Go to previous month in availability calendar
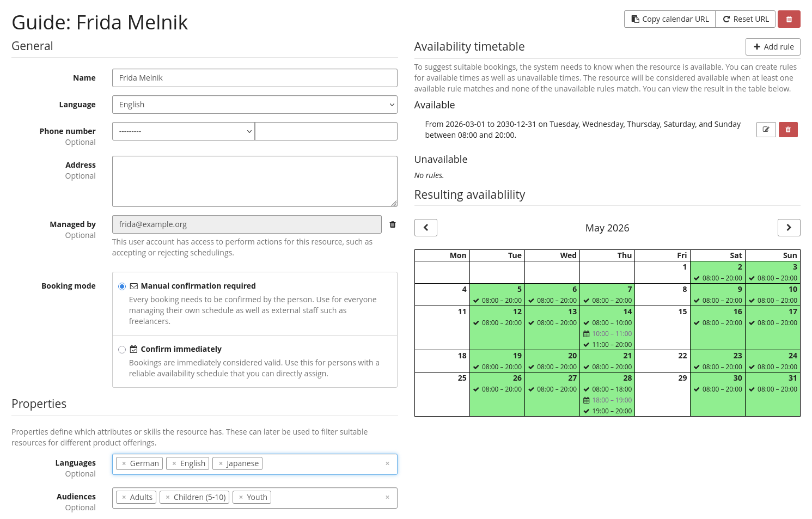812x519 pixels. [426, 228]
